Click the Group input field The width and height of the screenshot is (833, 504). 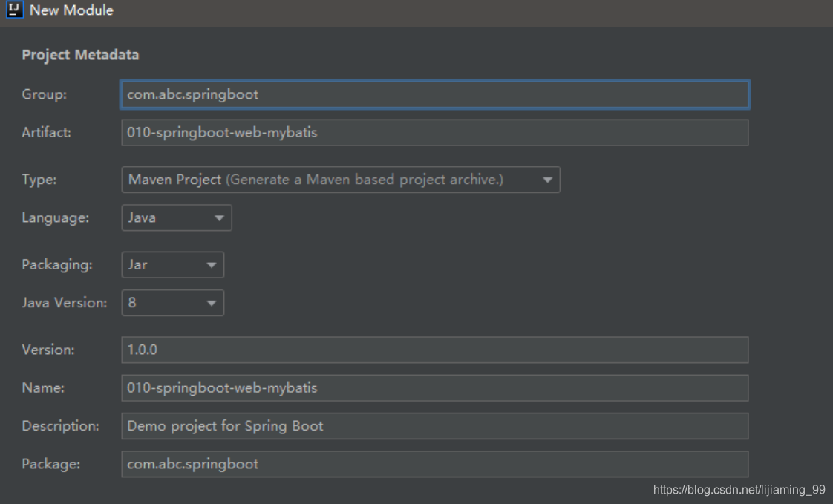(435, 94)
